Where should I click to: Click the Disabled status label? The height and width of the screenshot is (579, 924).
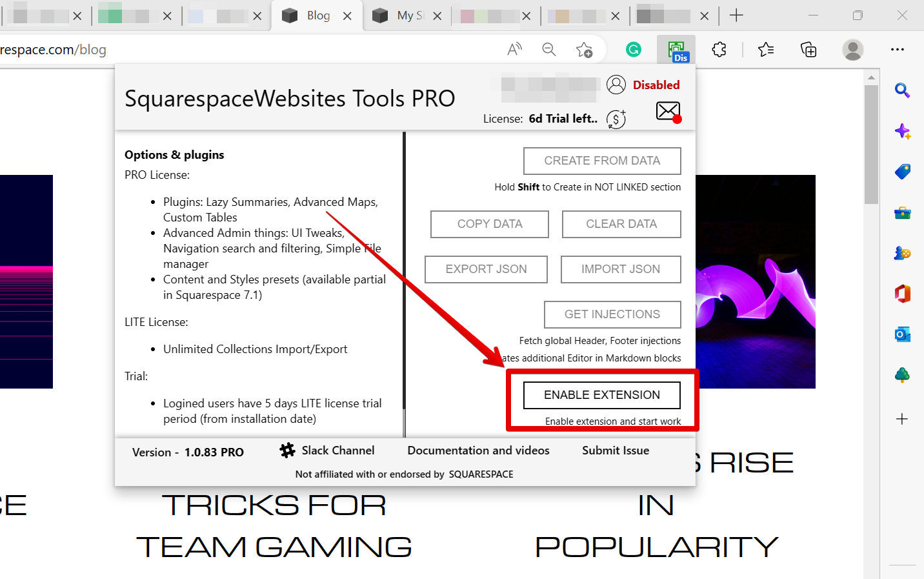656,85
